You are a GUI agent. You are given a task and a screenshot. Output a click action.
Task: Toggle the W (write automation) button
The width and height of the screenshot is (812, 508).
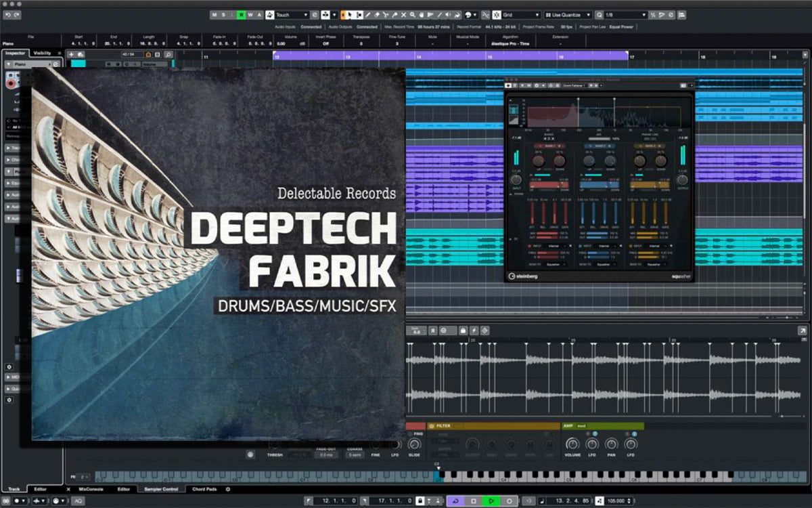[x=250, y=15]
